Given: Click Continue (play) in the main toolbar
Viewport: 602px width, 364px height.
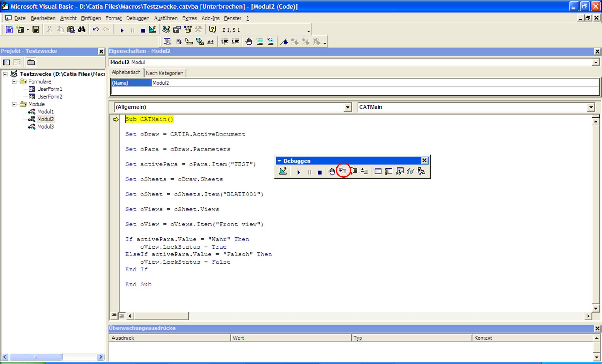Looking at the screenshot, I should point(122,30).
